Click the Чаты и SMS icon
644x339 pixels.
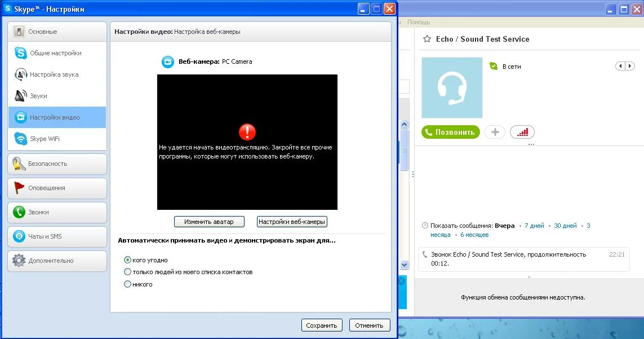(19, 236)
